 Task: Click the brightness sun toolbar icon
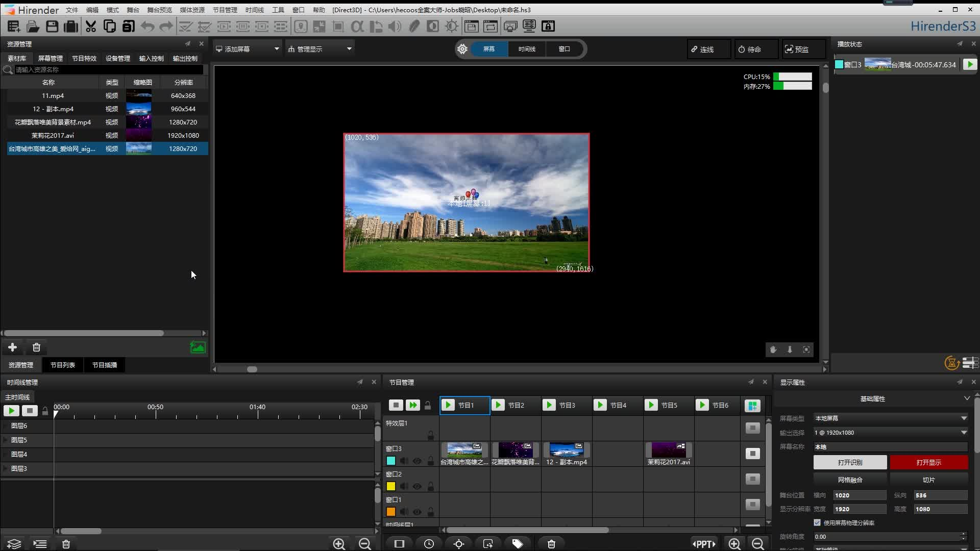(452, 27)
